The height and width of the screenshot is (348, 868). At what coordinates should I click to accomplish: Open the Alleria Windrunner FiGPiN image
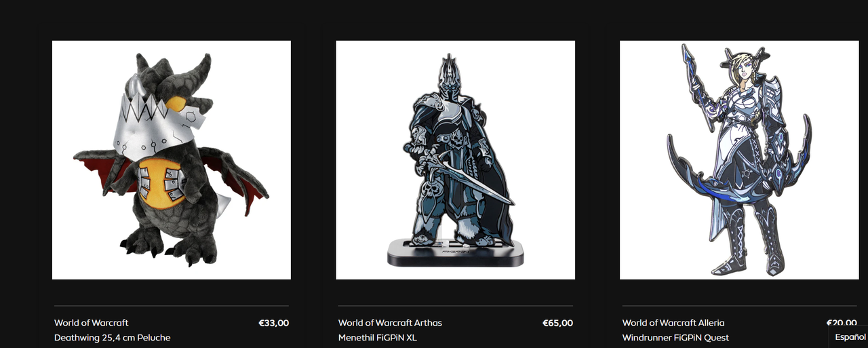pyautogui.click(x=739, y=160)
